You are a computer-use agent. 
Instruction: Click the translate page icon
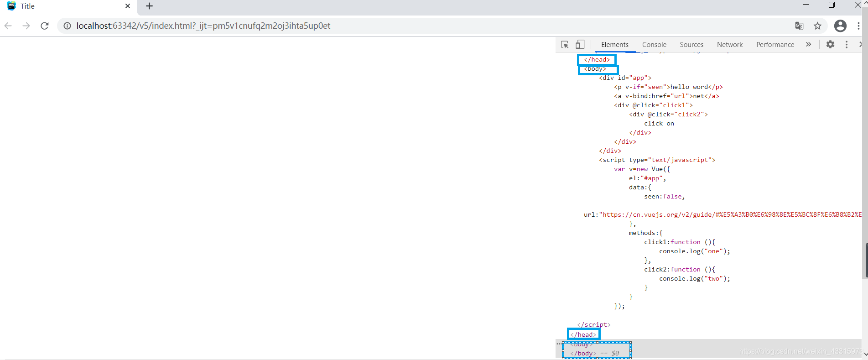pyautogui.click(x=799, y=26)
